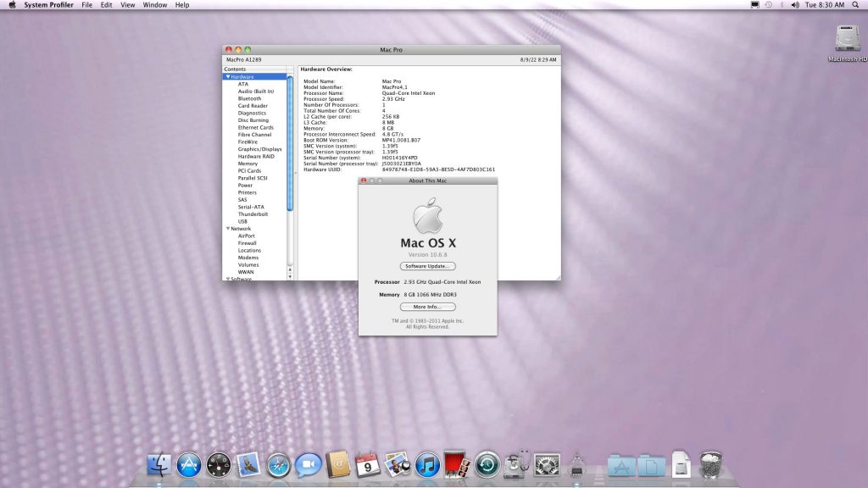Click Version 10.6.8 text
Viewport: 868px width, 488px height.
pyautogui.click(x=427, y=254)
